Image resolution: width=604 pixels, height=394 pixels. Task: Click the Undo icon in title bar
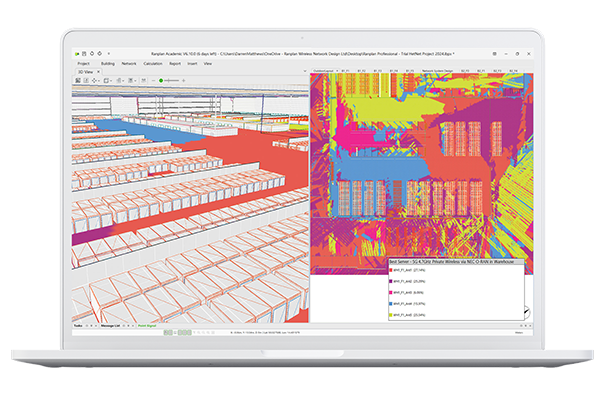92,54
